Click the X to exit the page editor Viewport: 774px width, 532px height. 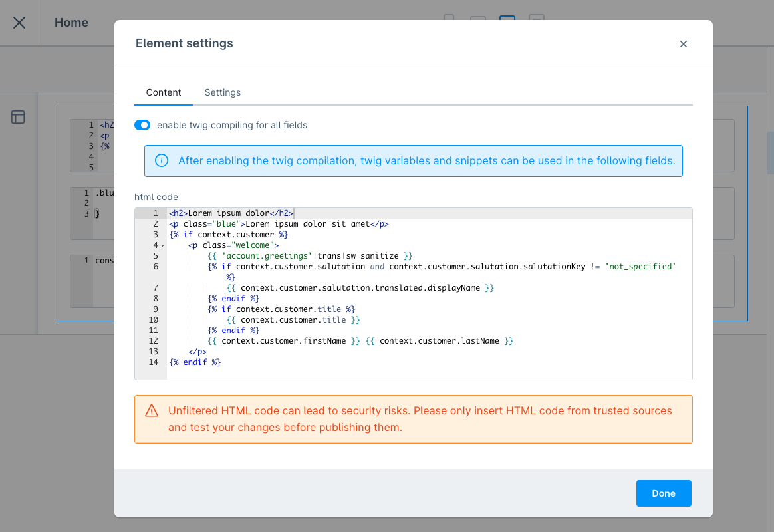coord(19,23)
